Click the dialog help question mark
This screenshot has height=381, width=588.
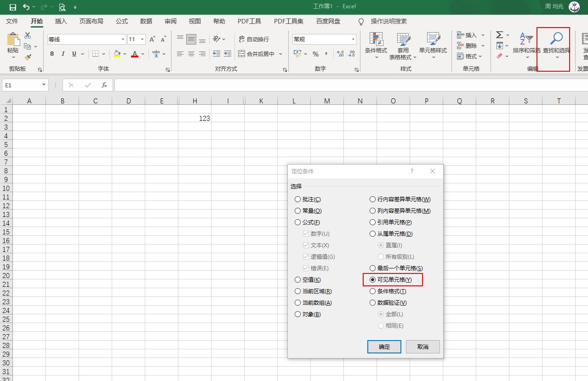412,171
